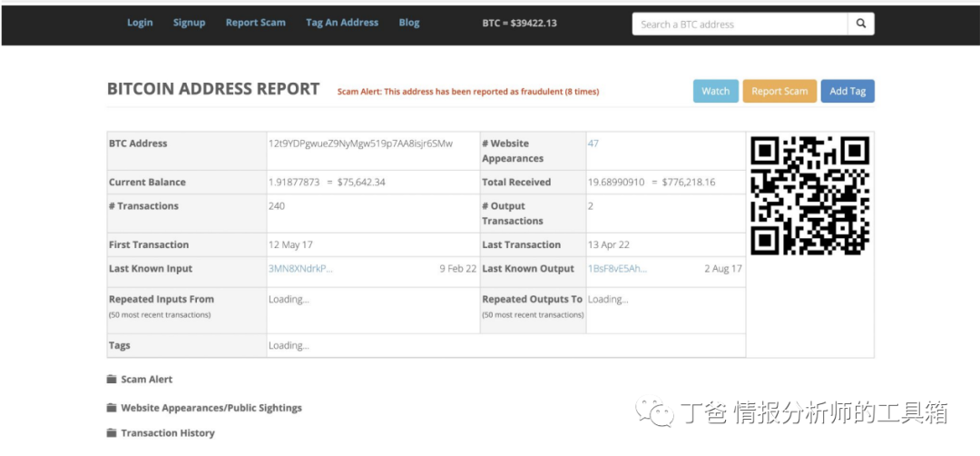Viewport: 980px width, 456px height.
Task: Click the 2 Aug 17 output date
Action: (x=723, y=268)
